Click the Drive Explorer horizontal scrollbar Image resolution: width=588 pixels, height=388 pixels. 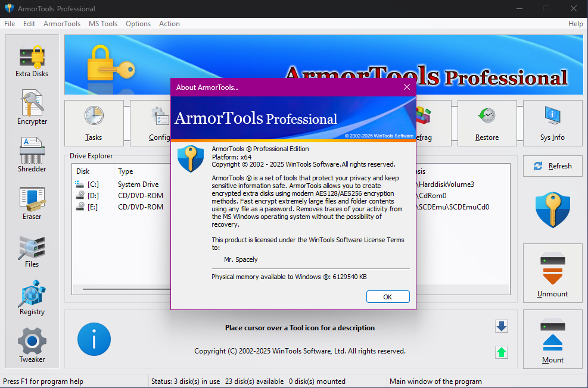127,289
